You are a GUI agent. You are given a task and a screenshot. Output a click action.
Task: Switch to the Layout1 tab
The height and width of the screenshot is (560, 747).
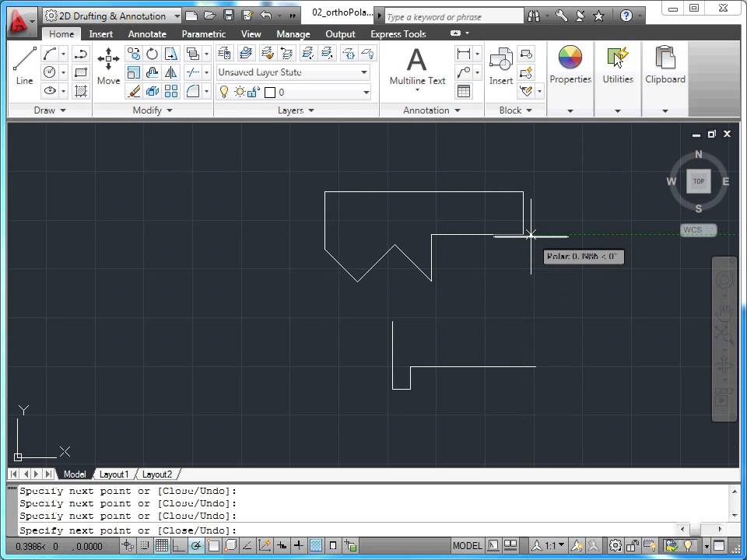point(114,474)
